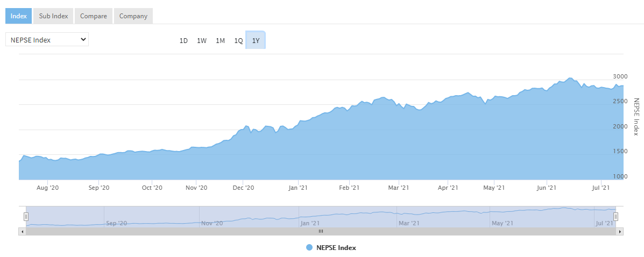Switch chart to 1M range
The image size is (644, 257).
point(220,40)
